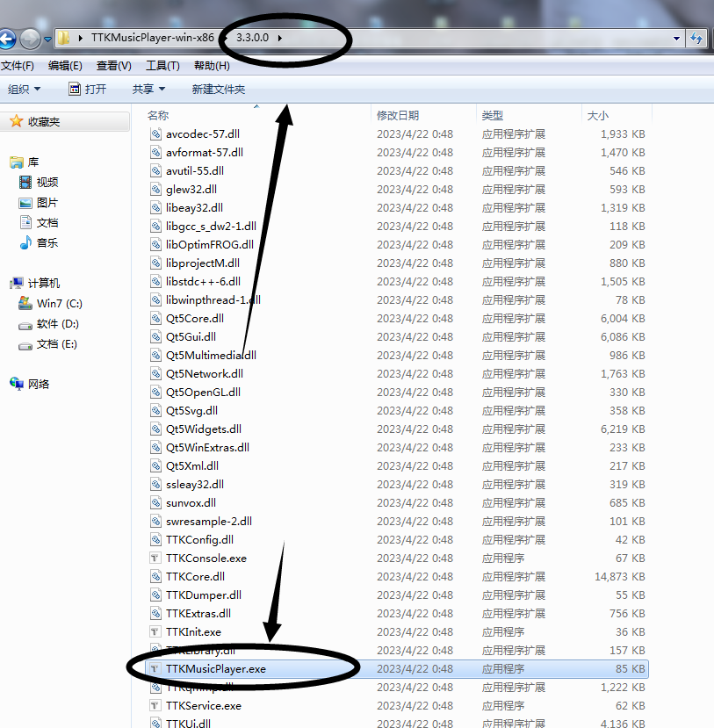Select the libOptimFROG.dll file icon

pos(155,245)
